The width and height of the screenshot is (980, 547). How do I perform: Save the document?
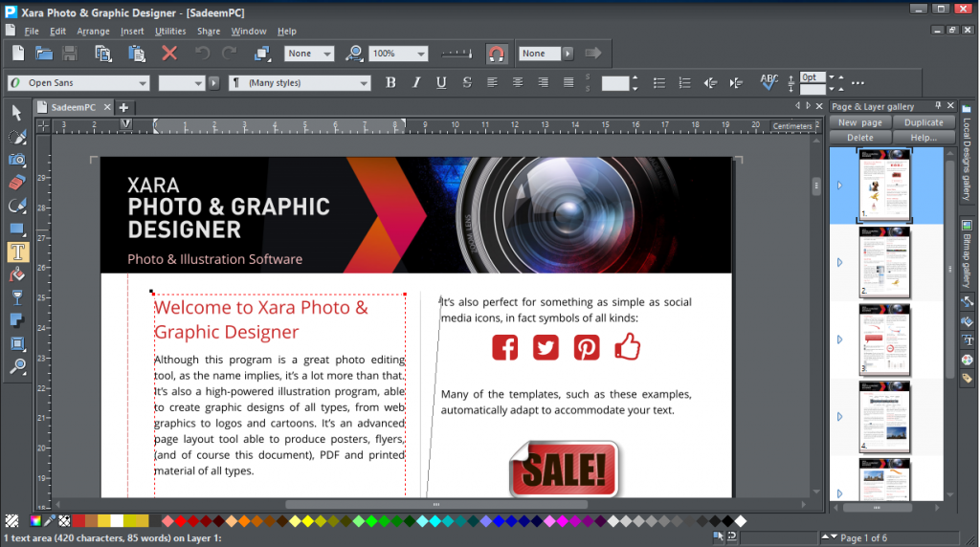[x=69, y=54]
